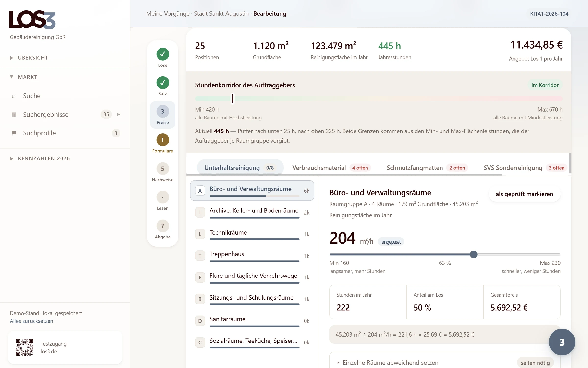Click the LOS3 logo
The width and height of the screenshot is (588, 368).
coord(32,20)
